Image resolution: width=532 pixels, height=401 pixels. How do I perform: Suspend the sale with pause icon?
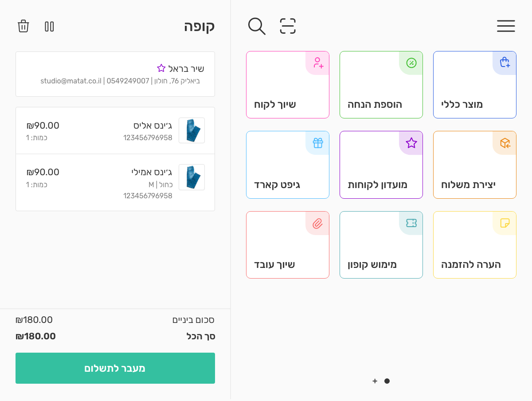49,27
